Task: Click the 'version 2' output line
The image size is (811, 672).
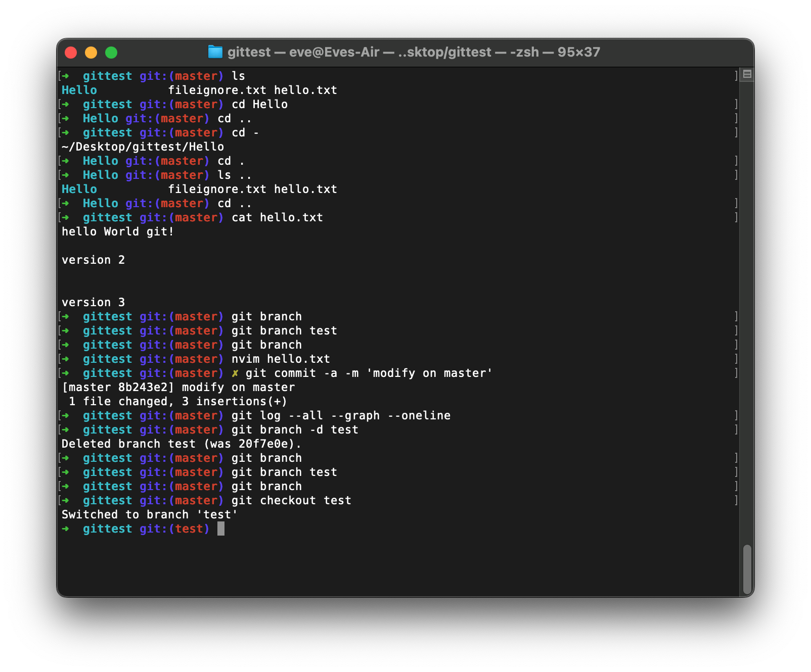Action: 93,260
